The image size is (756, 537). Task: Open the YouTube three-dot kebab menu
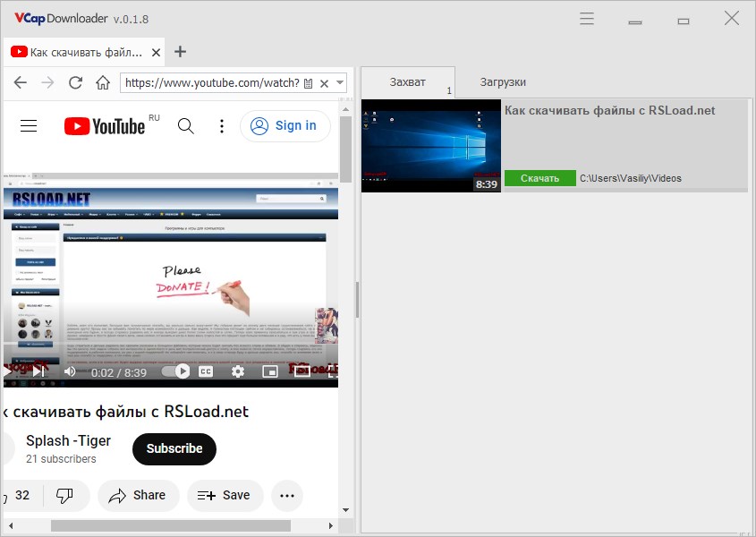222,125
